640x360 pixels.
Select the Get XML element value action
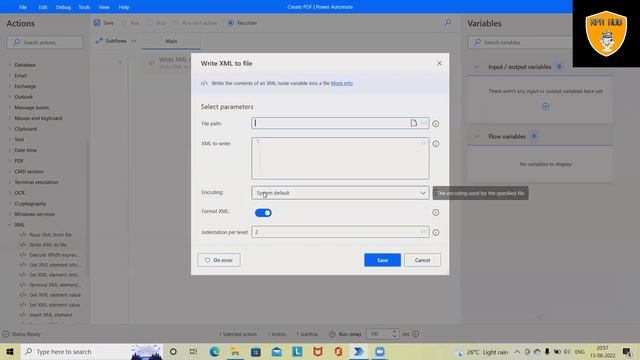click(50, 295)
